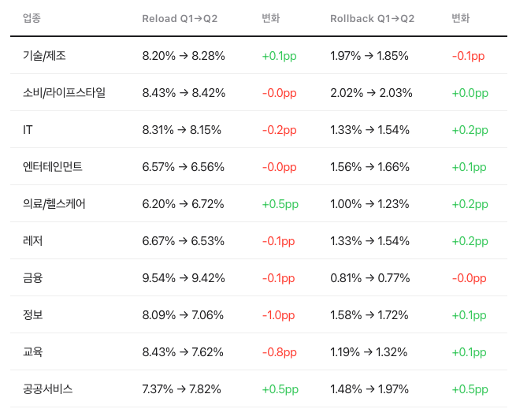Click the 9.54% → 9.42% reload cell
Screen dimensions: 516x420
pyautogui.click(x=184, y=278)
